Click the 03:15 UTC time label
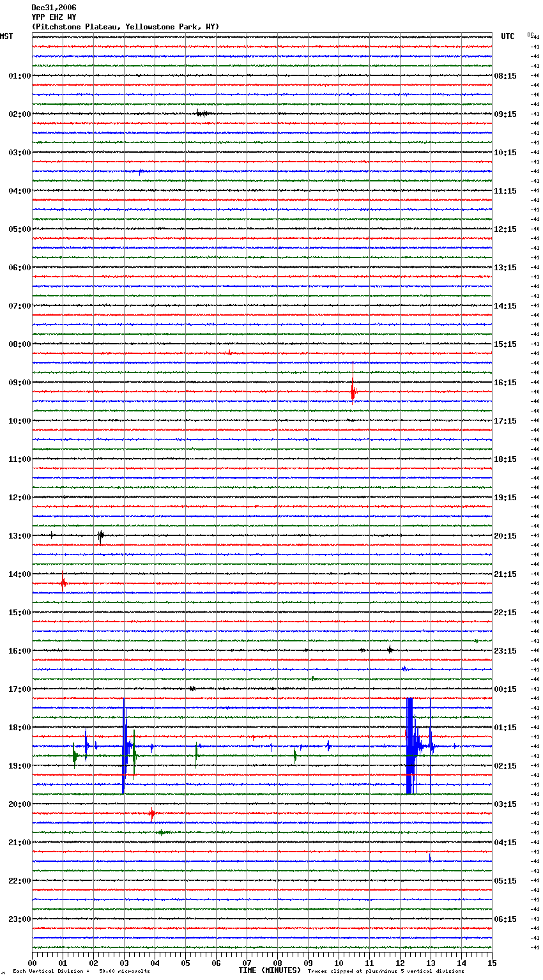This screenshot has height=980, width=543. [x=505, y=804]
